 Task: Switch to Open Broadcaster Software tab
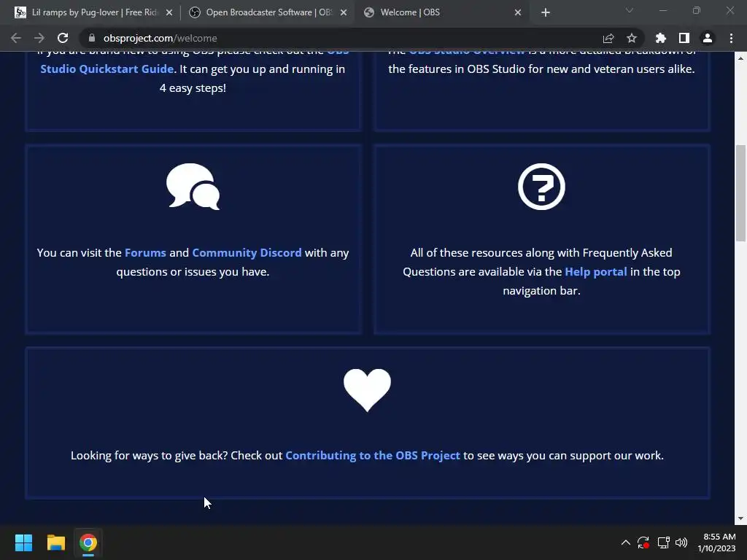pyautogui.click(x=267, y=12)
